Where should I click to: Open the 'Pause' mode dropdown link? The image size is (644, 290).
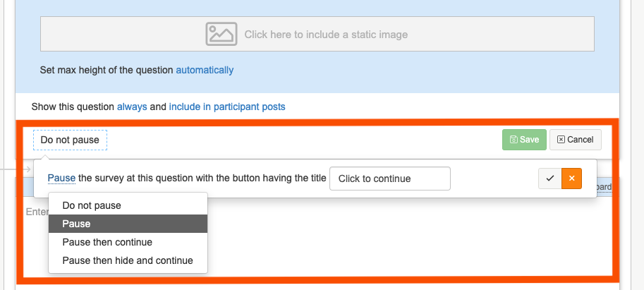[x=61, y=179]
